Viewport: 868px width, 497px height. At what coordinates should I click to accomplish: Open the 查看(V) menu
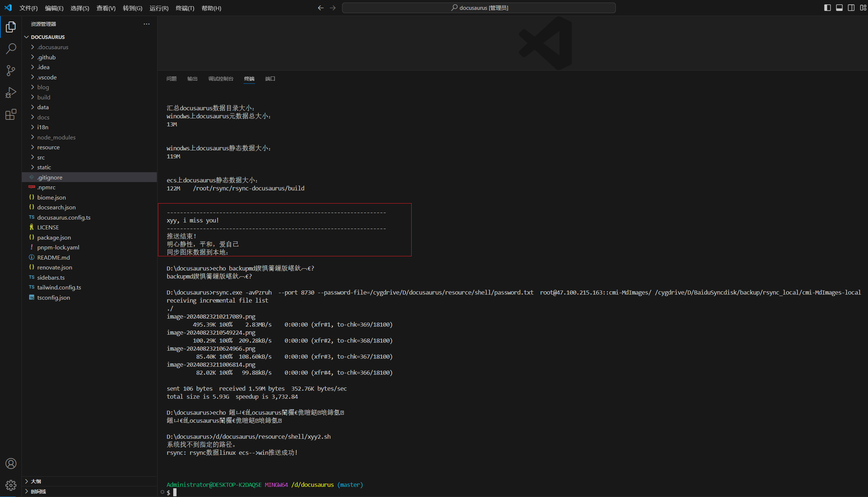tap(106, 8)
